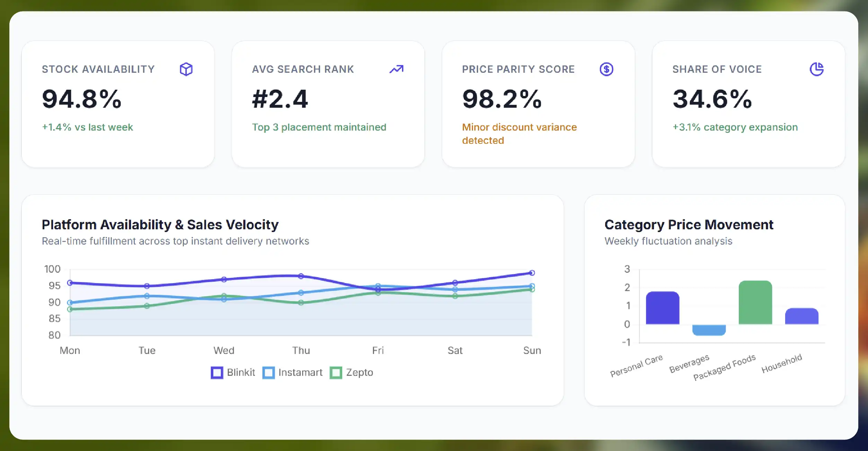Click the '+1.4% vs last week' note
The width and height of the screenshot is (868, 451).
click(x=87, y=127)
